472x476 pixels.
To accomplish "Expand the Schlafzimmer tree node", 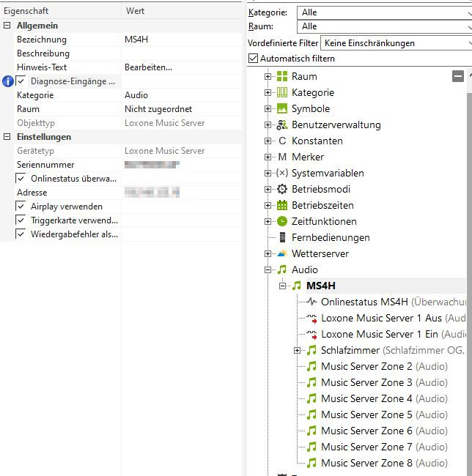I will (298, 350).
